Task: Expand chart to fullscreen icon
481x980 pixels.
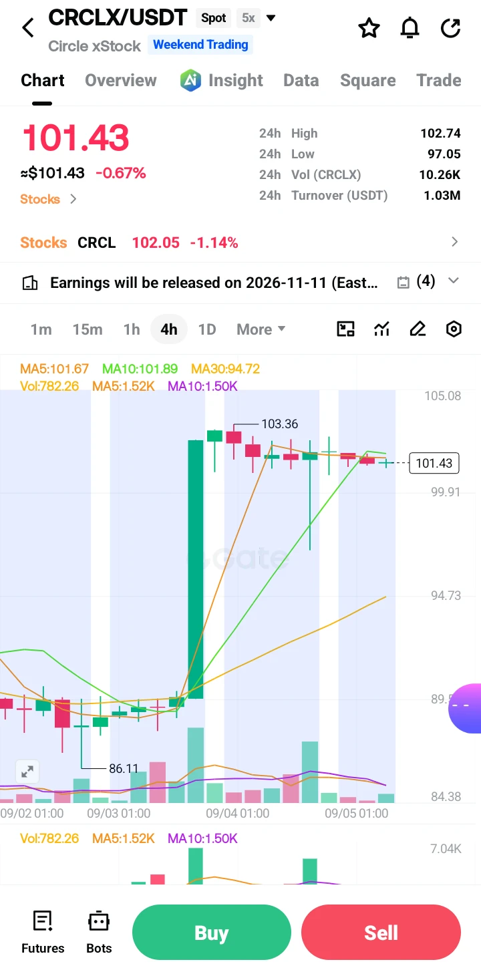Action: point(27,772)
